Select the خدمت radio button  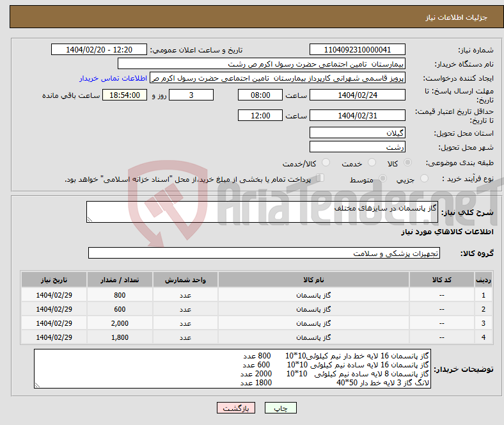coord(372,163)
